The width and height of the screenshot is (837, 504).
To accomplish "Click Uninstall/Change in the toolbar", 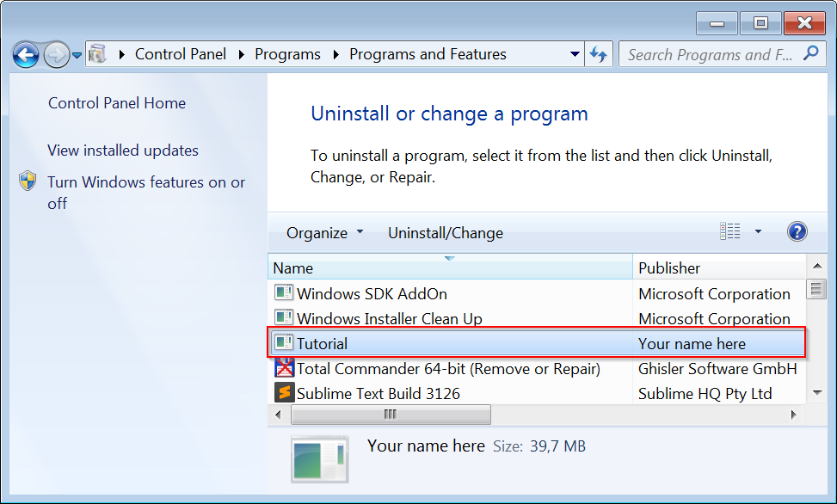I will click(446, 233).
